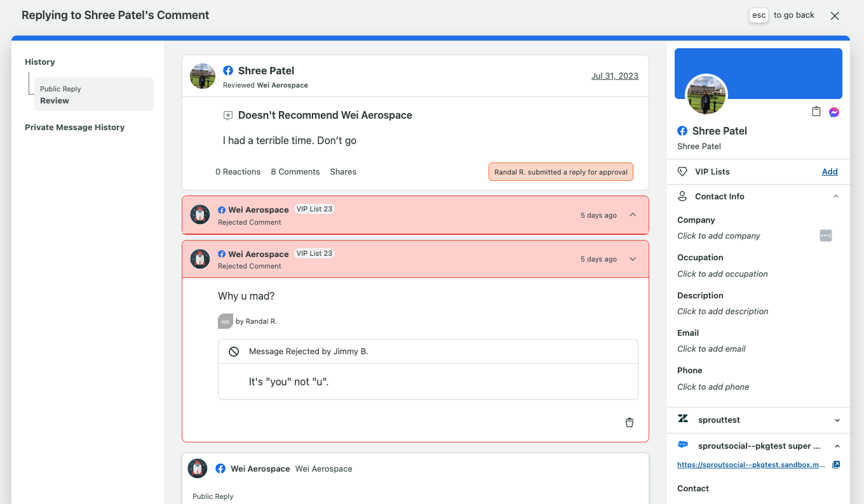
Task: Click the VIP List 23 tag on the second rejected comment
Action: coord(314,253)
